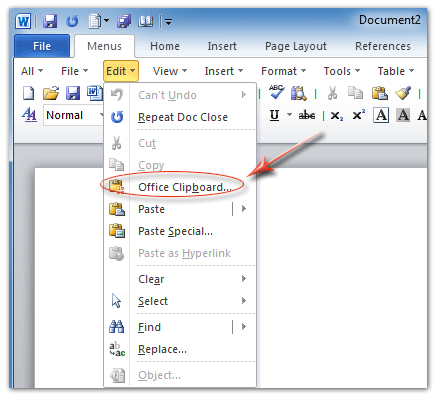Click the New blank document icon in toolbar
The image size is (441, 400).
tap(28, 93)
